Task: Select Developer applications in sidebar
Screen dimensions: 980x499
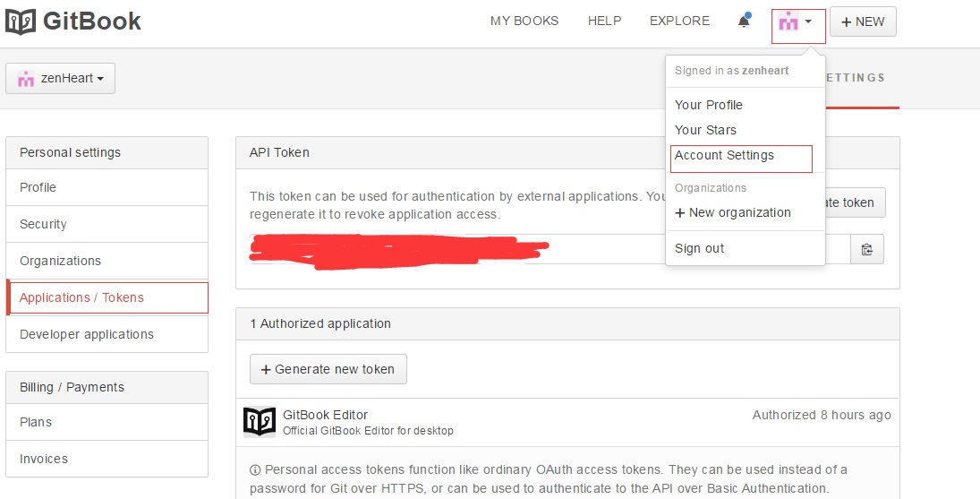Action: (x=87, y=334)
